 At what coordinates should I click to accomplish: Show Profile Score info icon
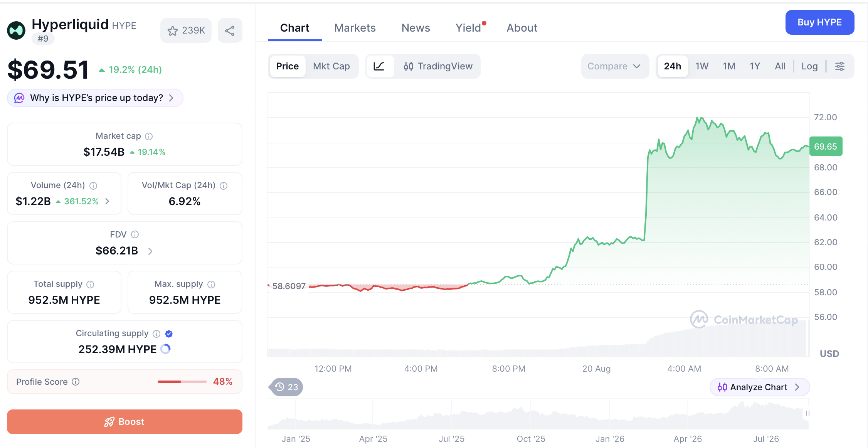pyautogui.click(x=76, y=382)
